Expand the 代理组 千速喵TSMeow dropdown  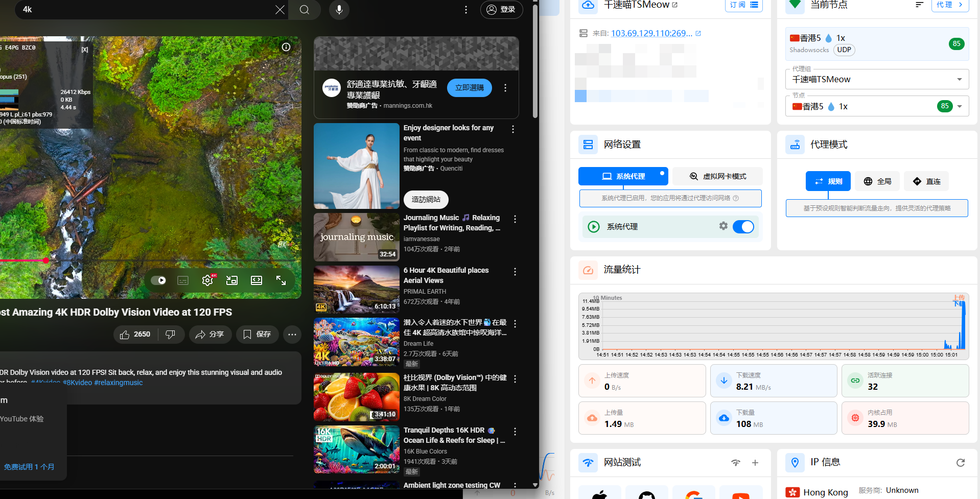tap(877, 79)
